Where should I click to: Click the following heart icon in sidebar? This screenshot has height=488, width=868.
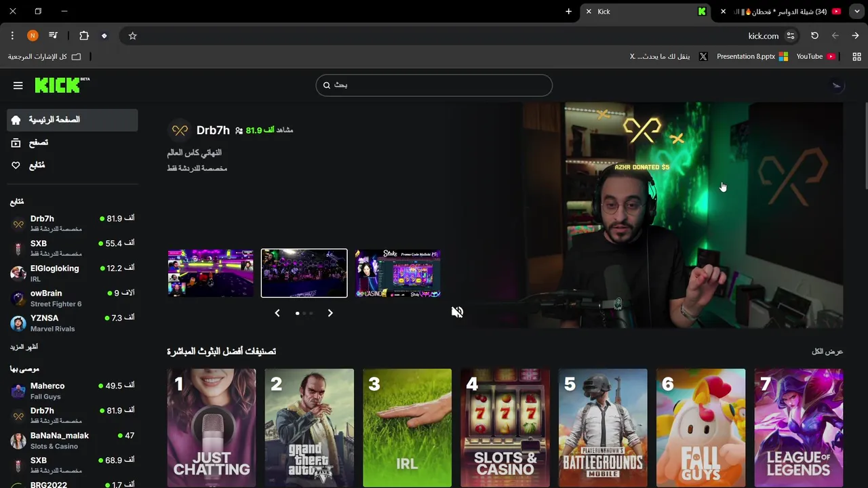coord(16,165)
